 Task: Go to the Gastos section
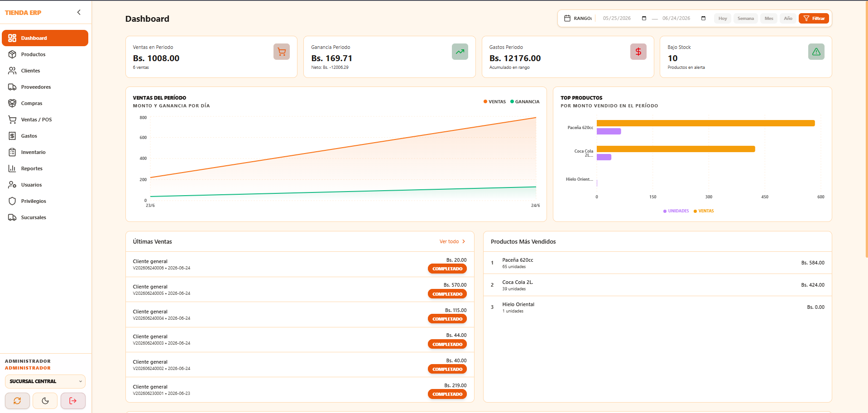(x=45, y=136)
